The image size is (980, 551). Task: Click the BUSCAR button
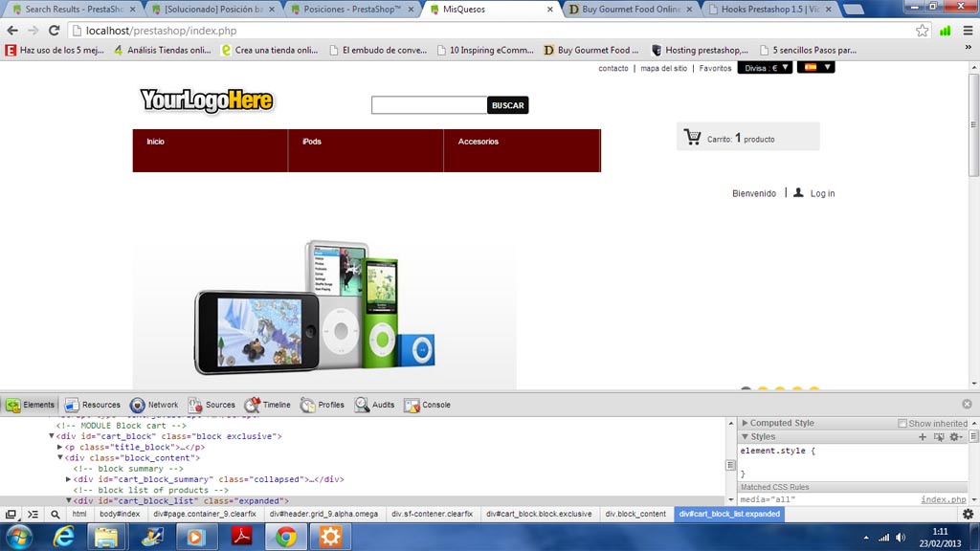click(507, 105)
